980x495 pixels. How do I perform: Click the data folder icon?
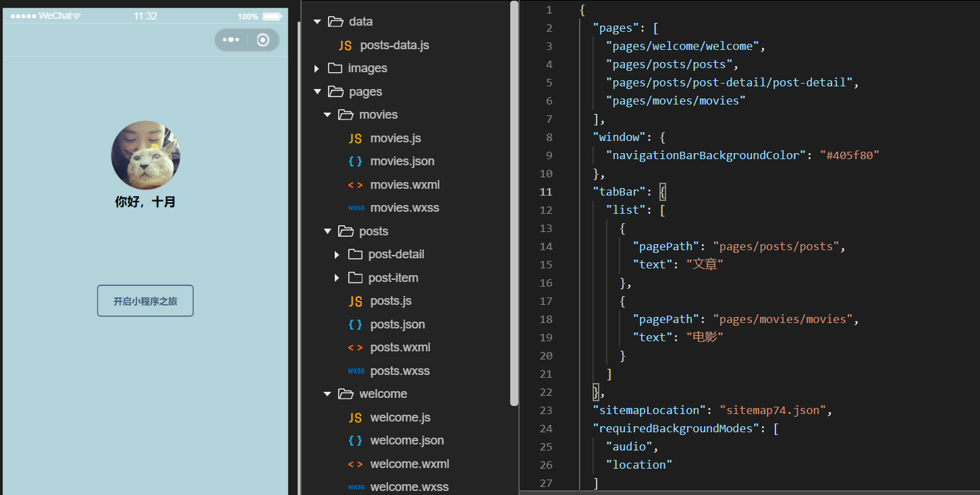pyautogui.click(x=335, y=22)
